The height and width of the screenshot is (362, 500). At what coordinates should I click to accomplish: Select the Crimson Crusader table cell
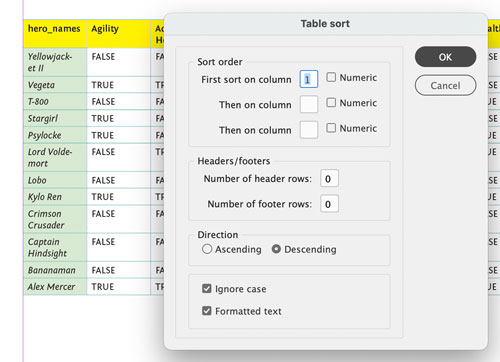pyautogui.click(x=55, y=219)
